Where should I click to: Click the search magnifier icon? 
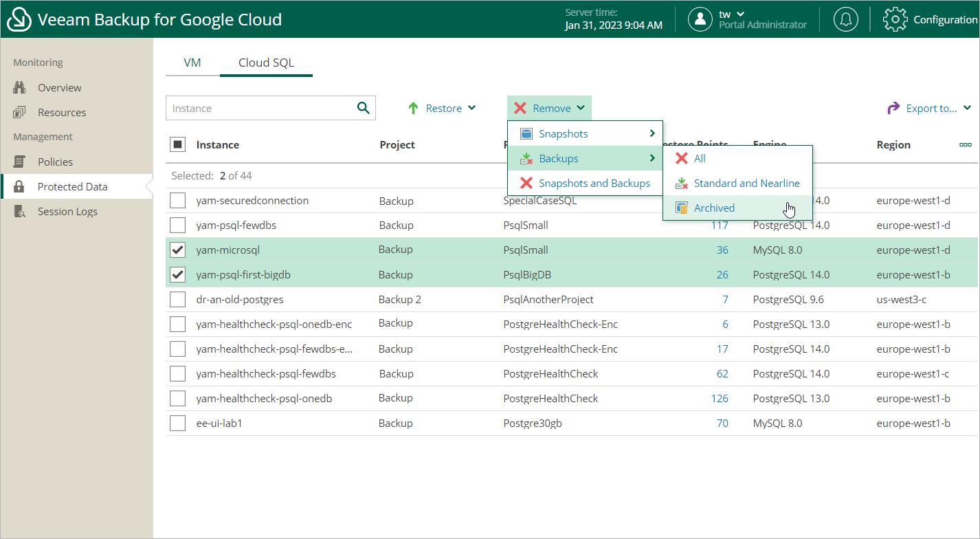click(364, 108)
